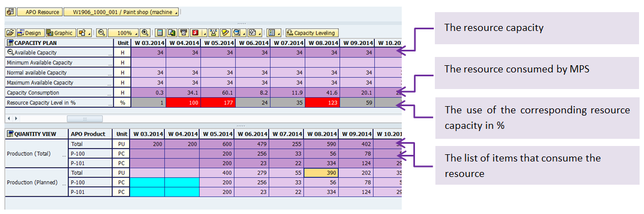Select Resource Capacity Level in % label
This screenshot has width=644, height=214.
pyautogui.click(x=41, y=102)
